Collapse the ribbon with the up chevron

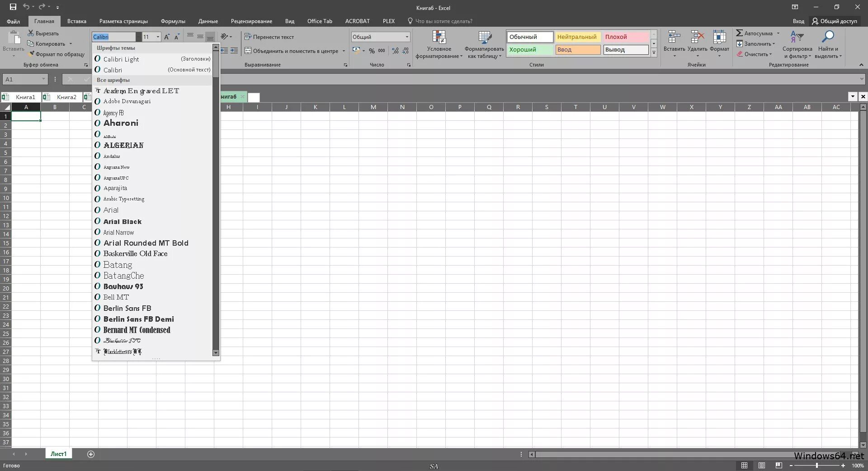861,65
